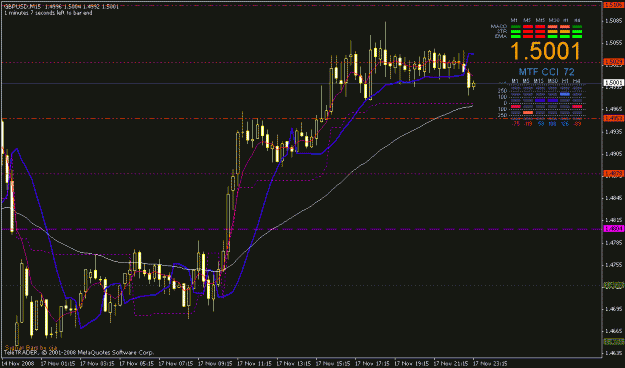625x368 pixels.
Task: Click the bright blue CCI cell under H1
Action: click(565, 94)
